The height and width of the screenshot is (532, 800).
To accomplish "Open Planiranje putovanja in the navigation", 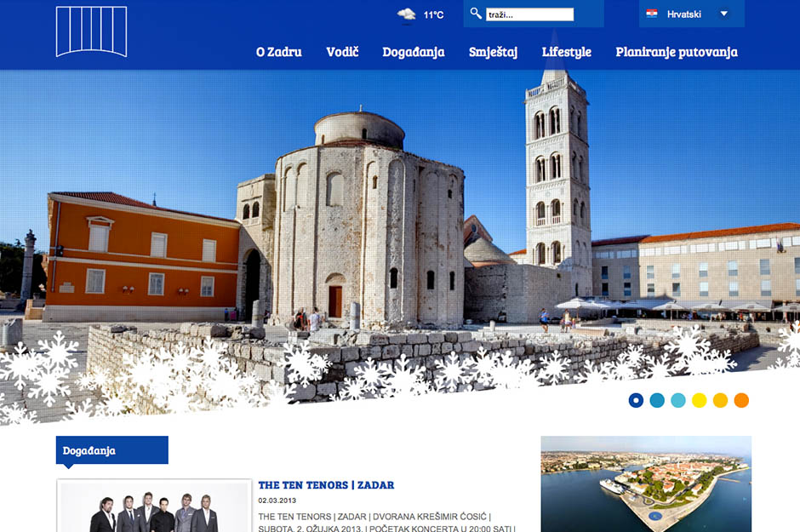I will tap(677, 52).
